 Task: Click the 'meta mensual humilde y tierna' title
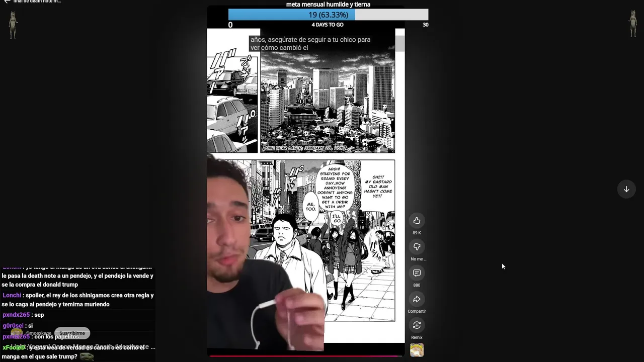(328, 5)
